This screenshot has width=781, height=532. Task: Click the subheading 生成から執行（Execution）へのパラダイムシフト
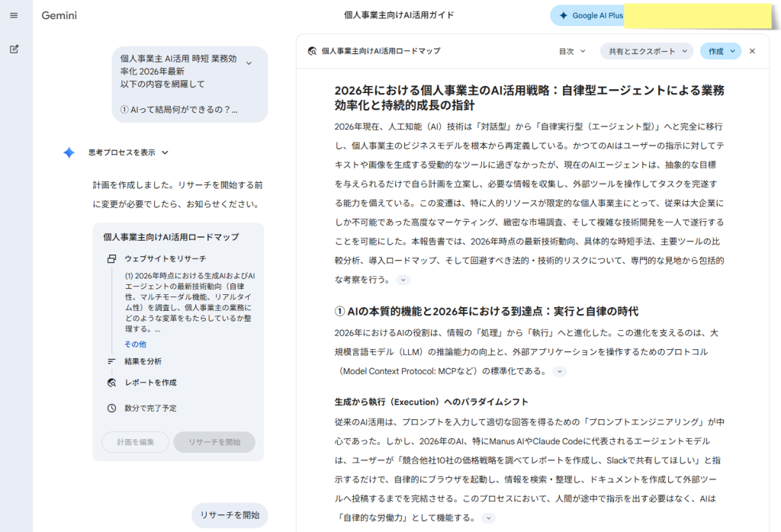(432, 402)
